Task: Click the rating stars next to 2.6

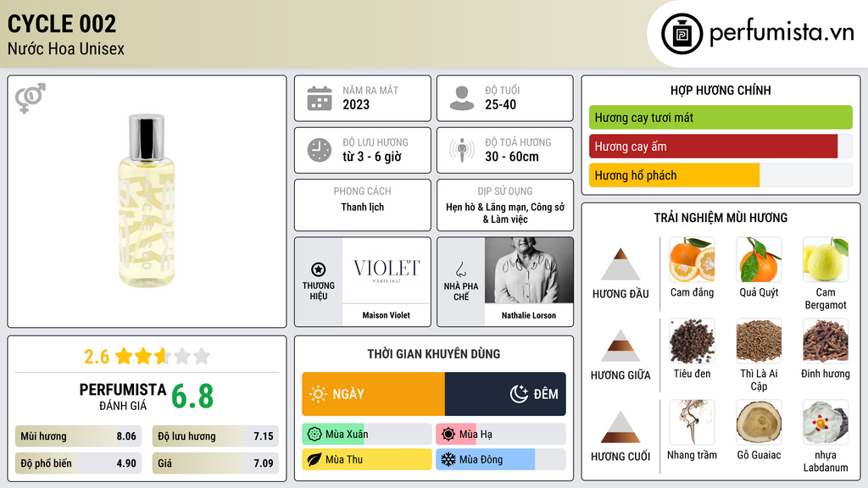Action: point(163,356)
